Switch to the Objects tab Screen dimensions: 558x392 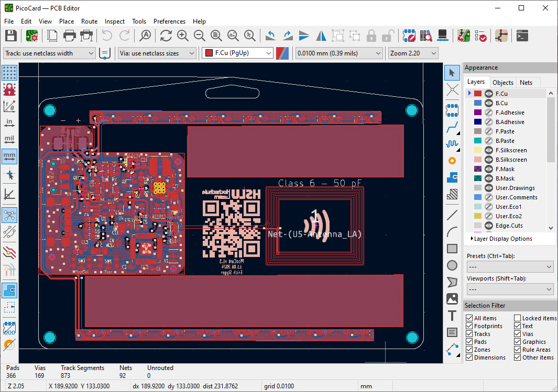pyautogui.click(x=503, y=83)
